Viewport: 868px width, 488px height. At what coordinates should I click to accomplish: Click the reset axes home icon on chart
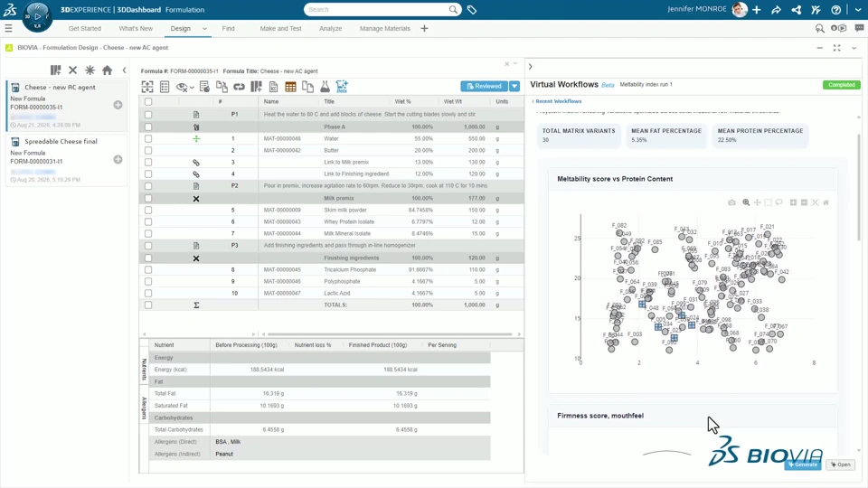(x=826, y=202)
